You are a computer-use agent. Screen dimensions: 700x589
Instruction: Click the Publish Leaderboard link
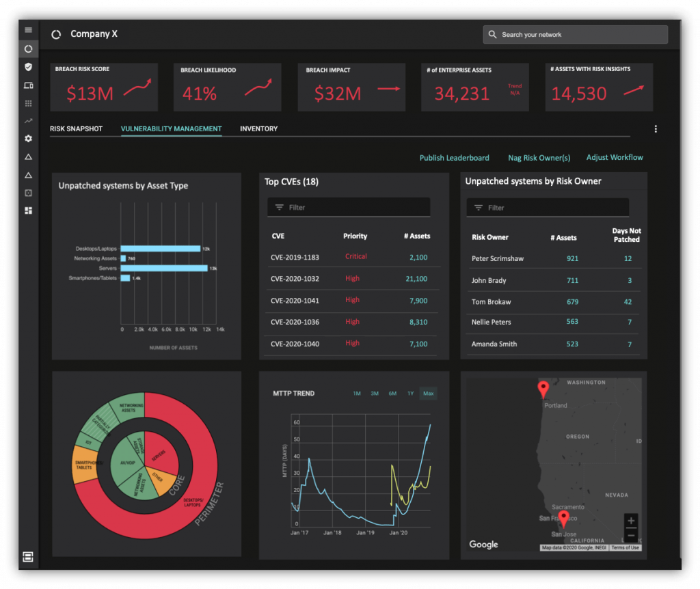[x=454, y=158]
